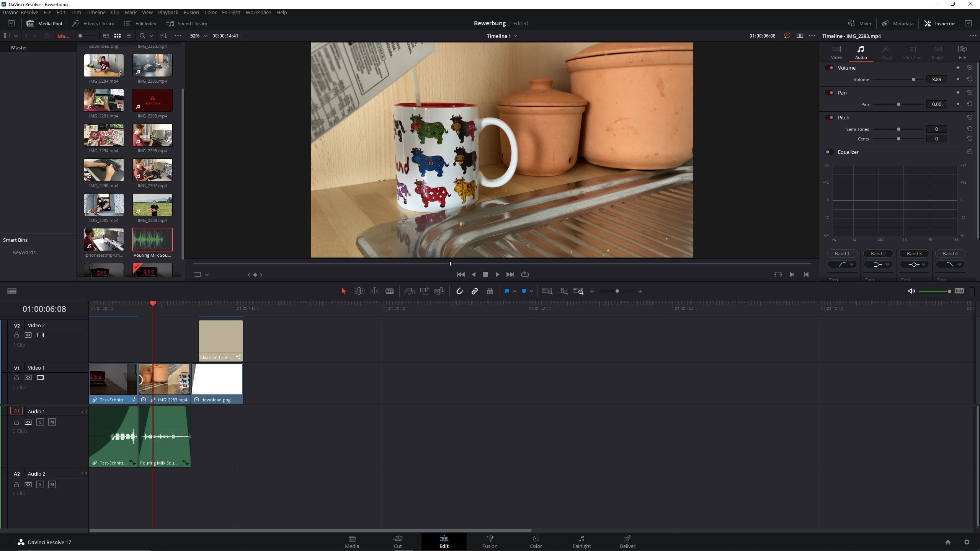This screenshot has height=551, width=980.
Task: Open the Edit Index panel
Action: [x=140, y=23]
